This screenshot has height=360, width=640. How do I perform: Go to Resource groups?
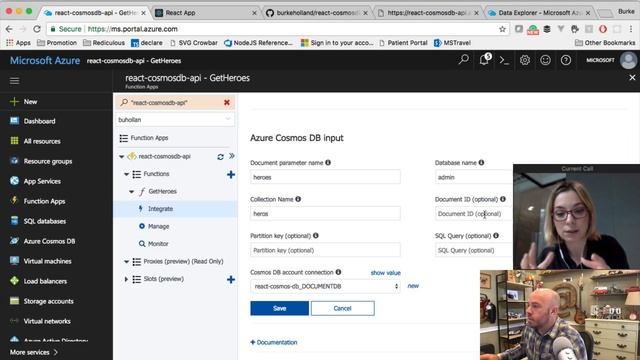(41, 161)
